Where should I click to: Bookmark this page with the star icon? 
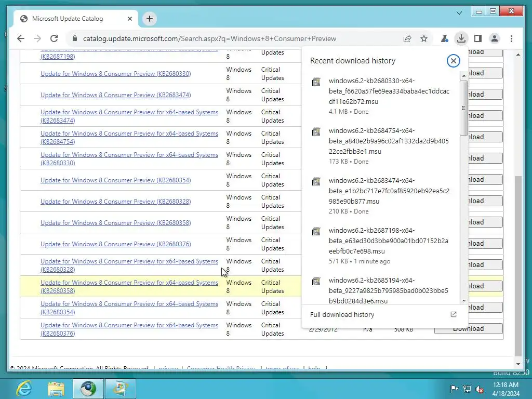point(424,38)
